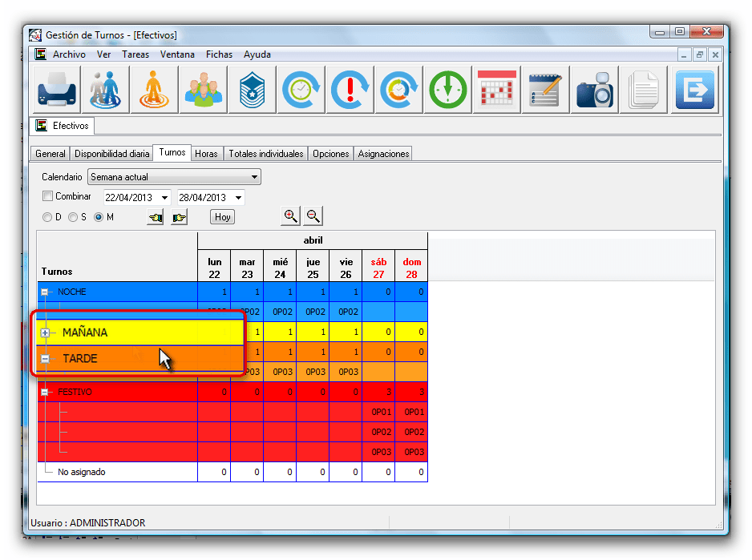Open the Ventana menu
Screen dimensions: 752x560
pos(177,54)
